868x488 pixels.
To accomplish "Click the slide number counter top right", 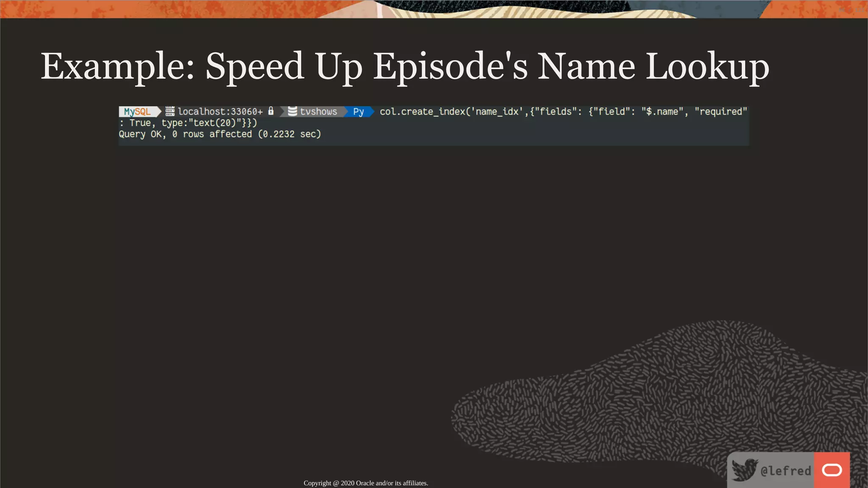I will tap(851, 9).
